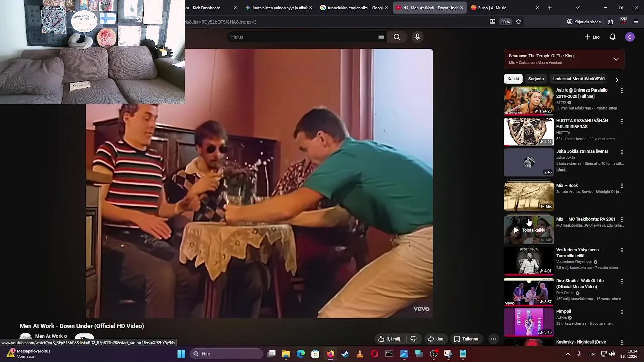Open Men At Work channel name
This screenshot has width=644, height=362.
click(49, 336)
